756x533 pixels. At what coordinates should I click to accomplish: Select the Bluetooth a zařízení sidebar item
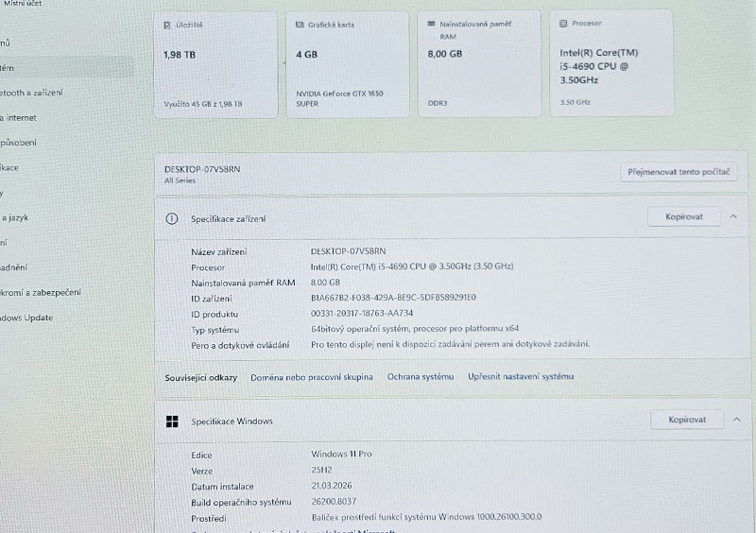tap(31, 94)
